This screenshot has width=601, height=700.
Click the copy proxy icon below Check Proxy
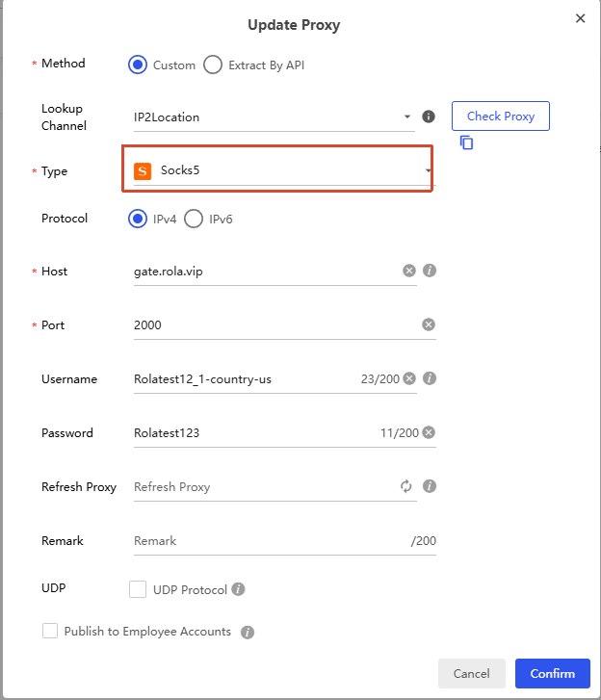466,143
